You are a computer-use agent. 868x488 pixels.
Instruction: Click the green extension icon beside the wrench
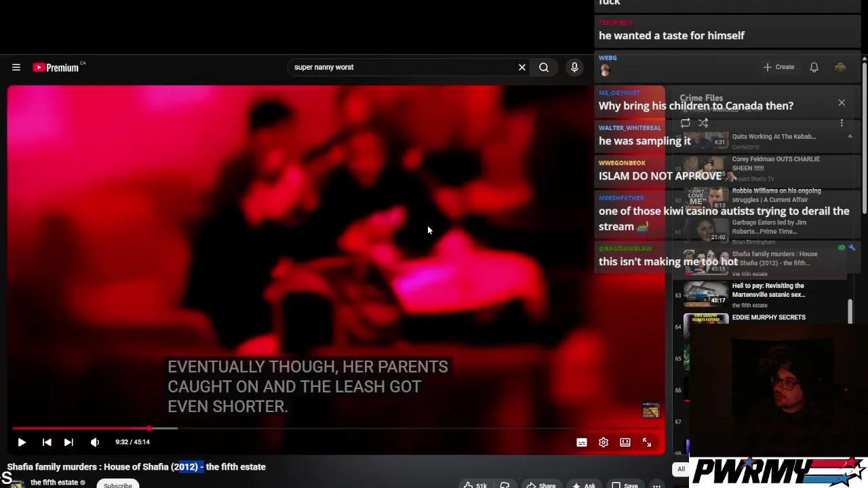842,248
